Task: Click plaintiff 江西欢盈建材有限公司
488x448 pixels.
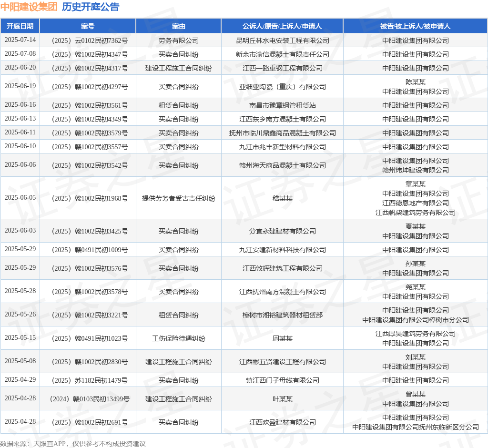Action: (x=282, y=422)
